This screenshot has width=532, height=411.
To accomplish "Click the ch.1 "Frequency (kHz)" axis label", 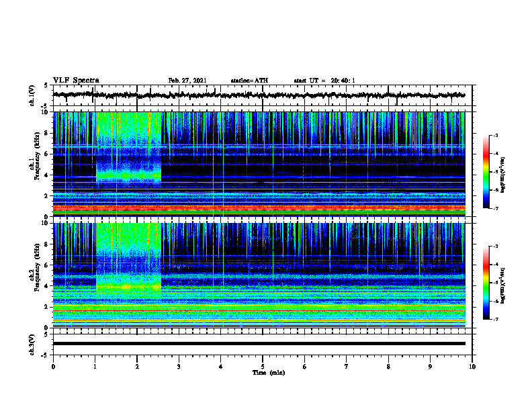I will pos(36,156).
